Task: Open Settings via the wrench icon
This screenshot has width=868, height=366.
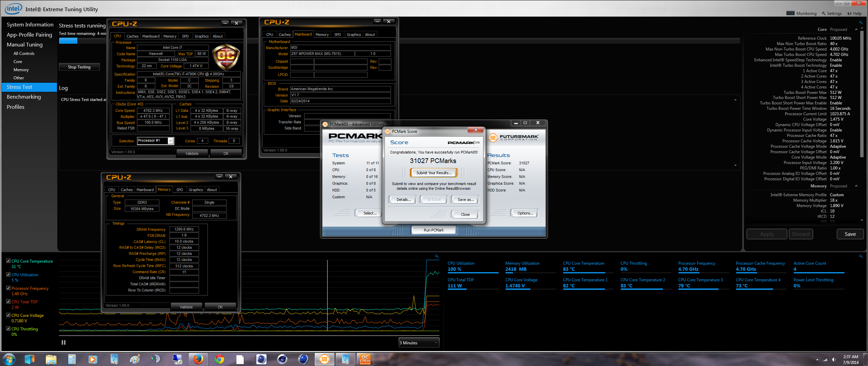Action: pyautogui.click(x=824, y=13)
